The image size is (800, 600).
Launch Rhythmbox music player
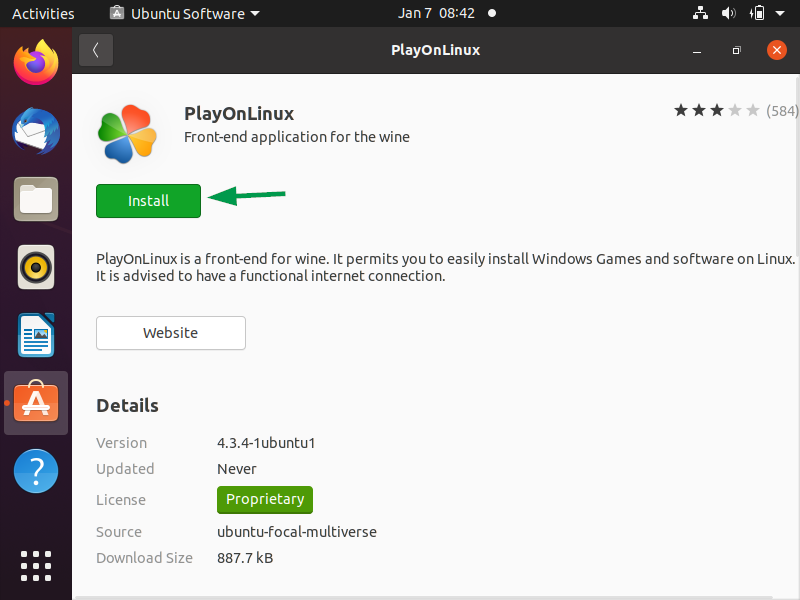click(36, 267)
